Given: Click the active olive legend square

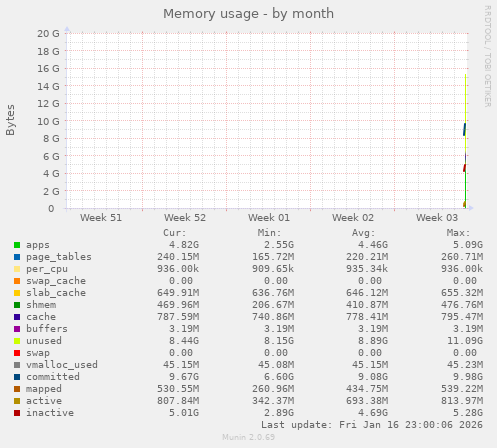Looking at the screenshot, I should [x=17, y=401].
